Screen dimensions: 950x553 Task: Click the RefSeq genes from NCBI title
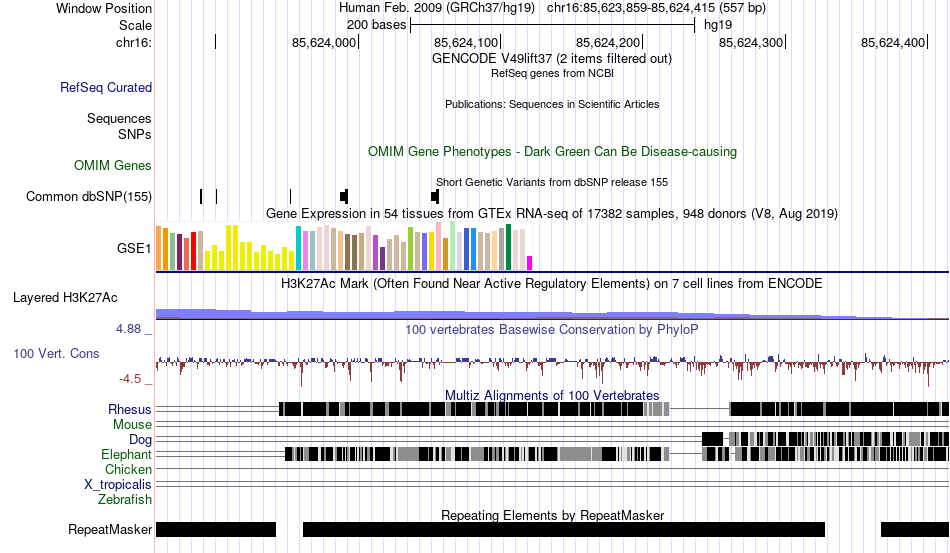[x=552, y=73]
